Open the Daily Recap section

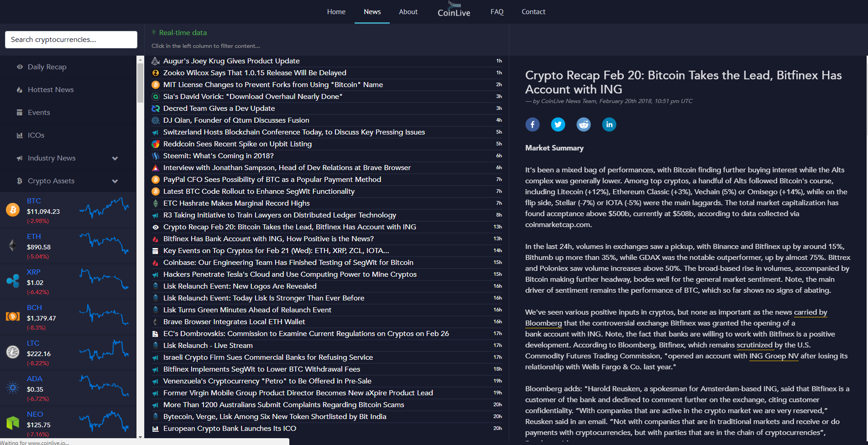47,67
